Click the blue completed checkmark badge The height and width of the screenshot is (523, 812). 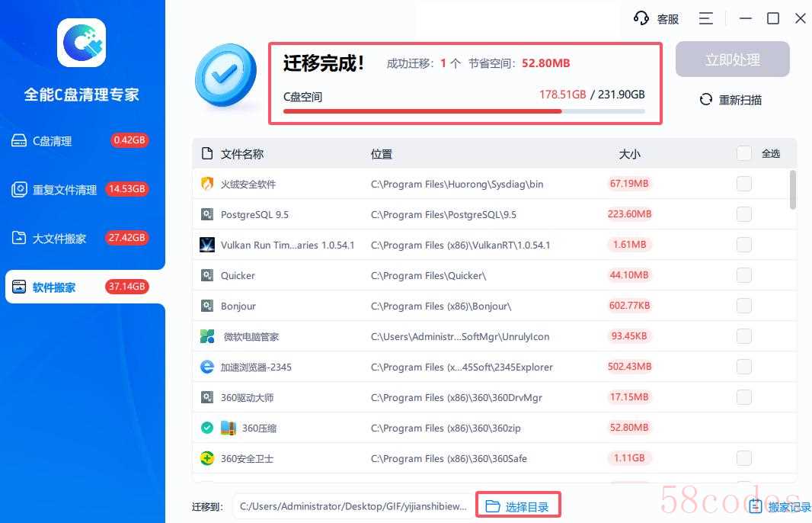coord(225,76)
